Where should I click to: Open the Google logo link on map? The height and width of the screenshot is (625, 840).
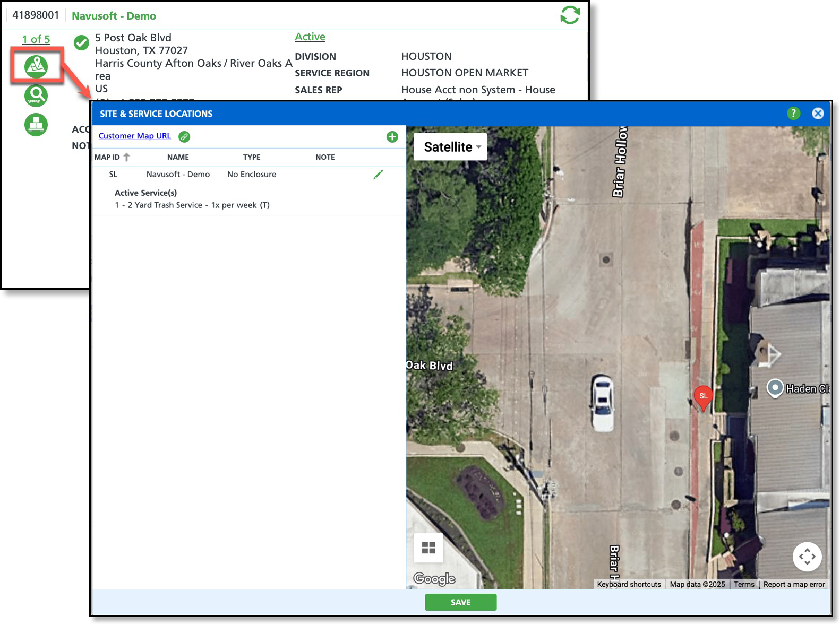434,578
